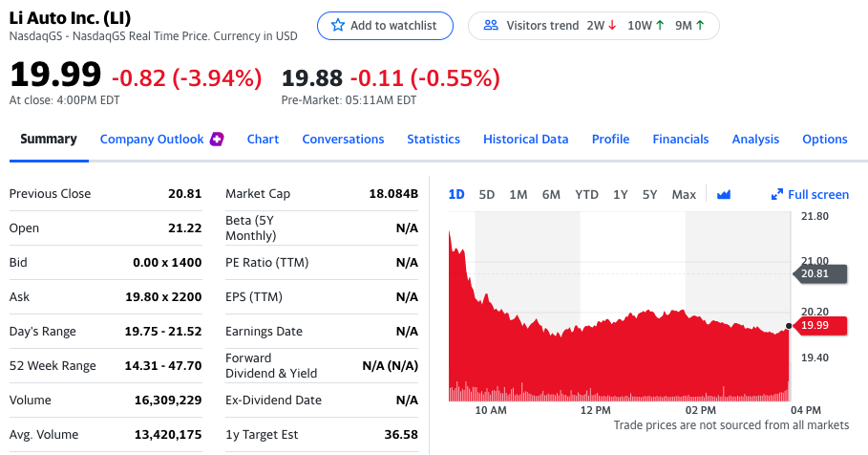The height and width of the screenshot is (455, 868).
Task: Open the Statistics tab
Action: coord(434,140)
